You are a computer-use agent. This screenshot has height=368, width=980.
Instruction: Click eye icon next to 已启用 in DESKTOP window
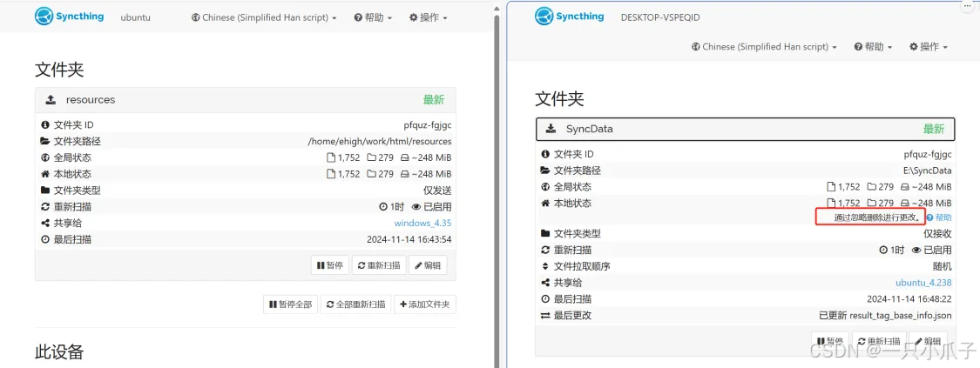[916, 250]
